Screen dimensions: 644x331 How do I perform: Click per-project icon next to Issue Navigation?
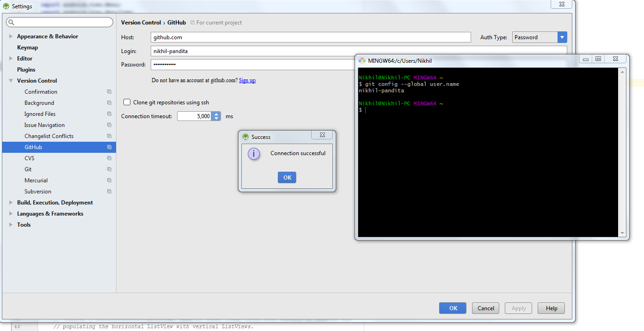109,125
